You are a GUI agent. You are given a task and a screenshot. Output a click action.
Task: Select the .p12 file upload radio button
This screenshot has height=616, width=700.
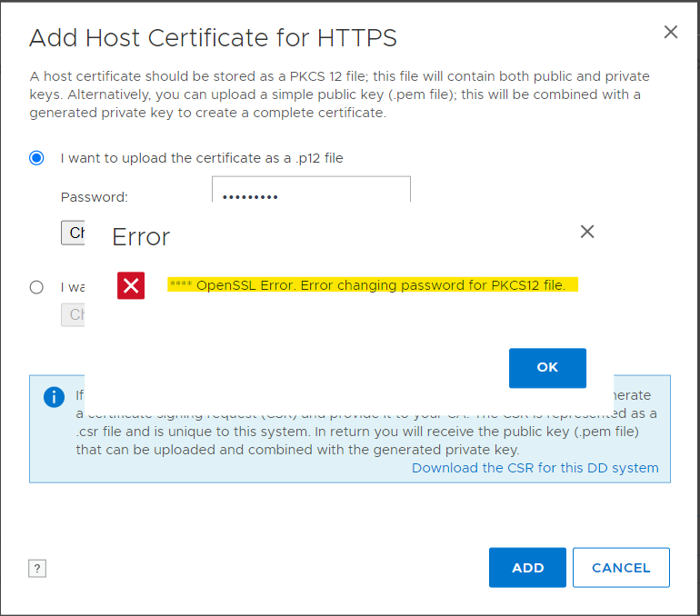pyautogui.click(x=36, y=158)
